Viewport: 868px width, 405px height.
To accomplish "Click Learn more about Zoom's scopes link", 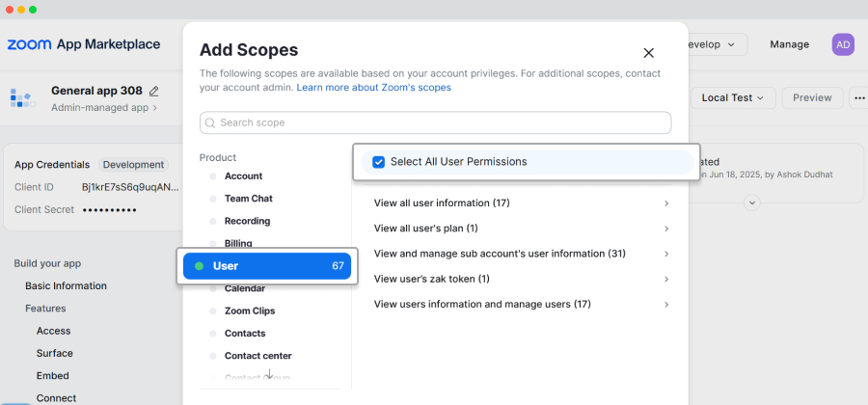I will (x=373, y=88).
